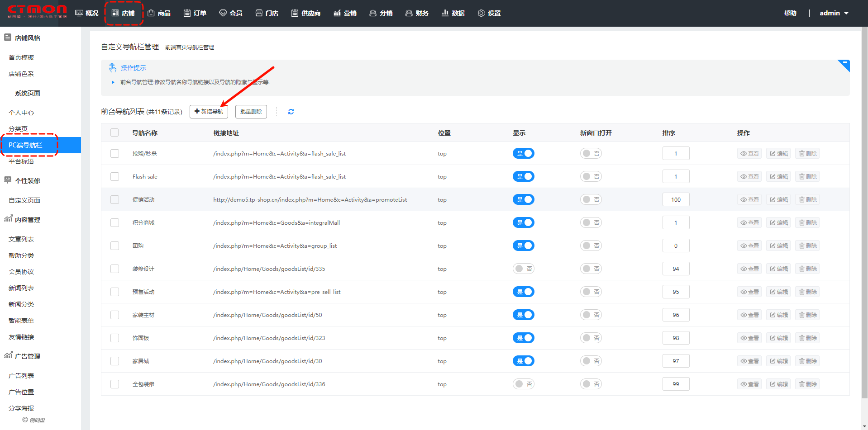
Task: Click edit icon for Flash sale row
Action: pos(778,177)
